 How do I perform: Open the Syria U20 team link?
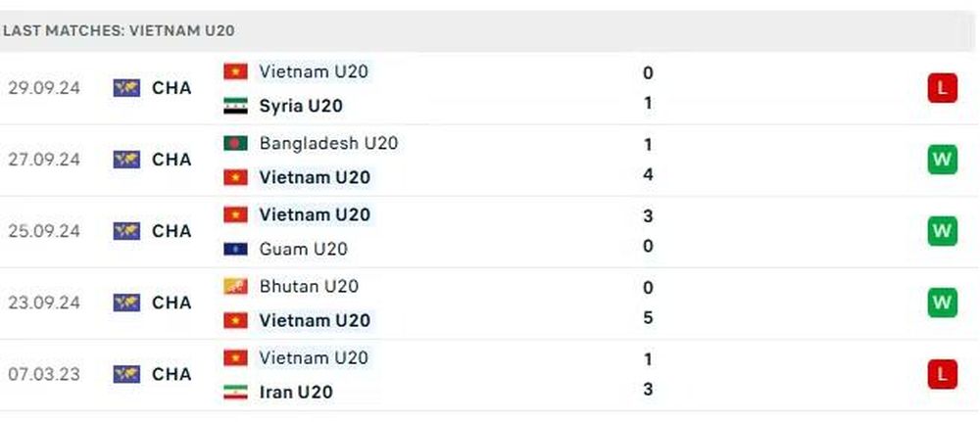coord(301,106)
